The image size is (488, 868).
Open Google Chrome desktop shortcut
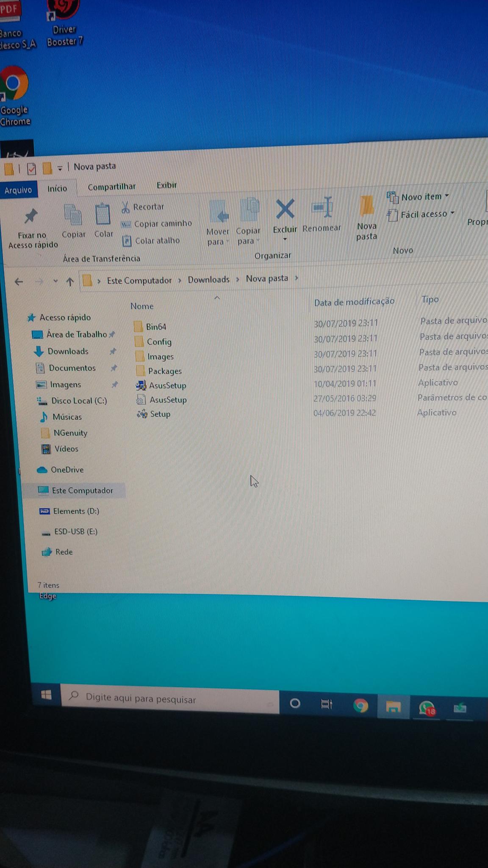[x=14, y=95]
